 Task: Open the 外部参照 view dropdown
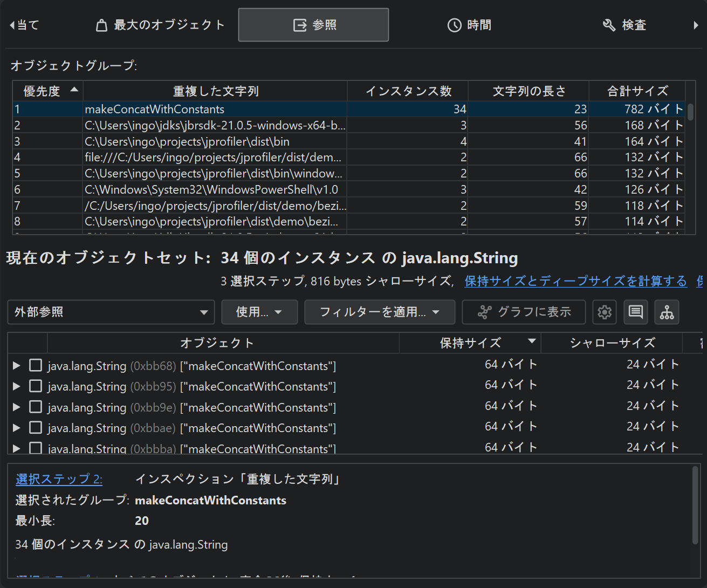(111, 312)
